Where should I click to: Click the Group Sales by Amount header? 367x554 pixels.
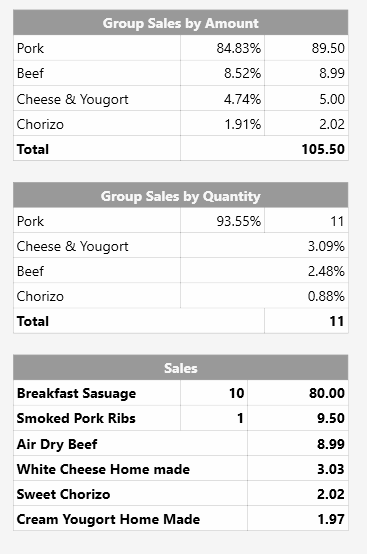click(x=181, y=23)
